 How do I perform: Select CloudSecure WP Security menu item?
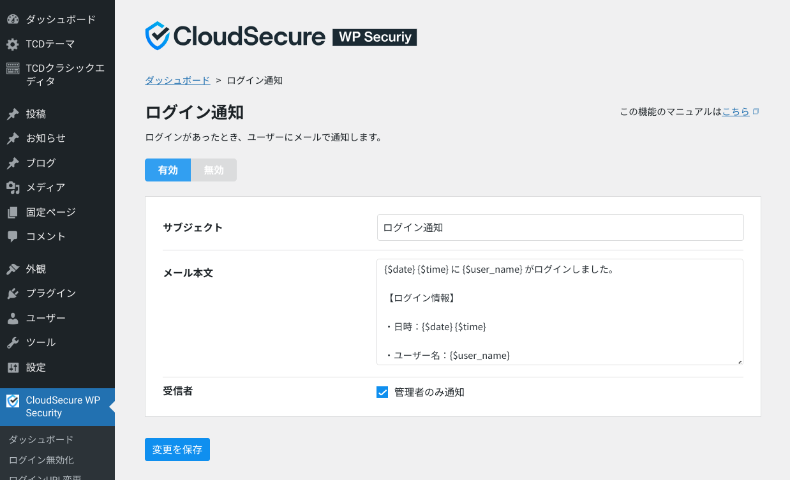57,407
